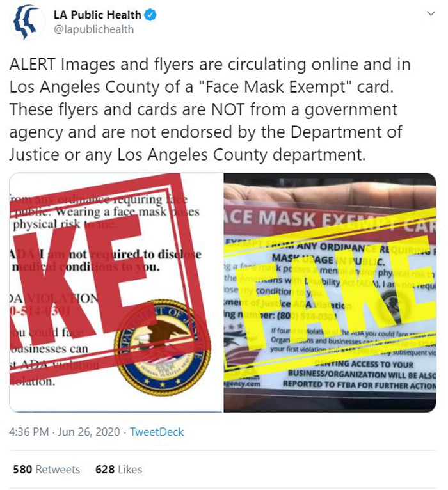This screenshot has width=448, height=490.
Task: Click the agency.com text on card
Action: 242,383
